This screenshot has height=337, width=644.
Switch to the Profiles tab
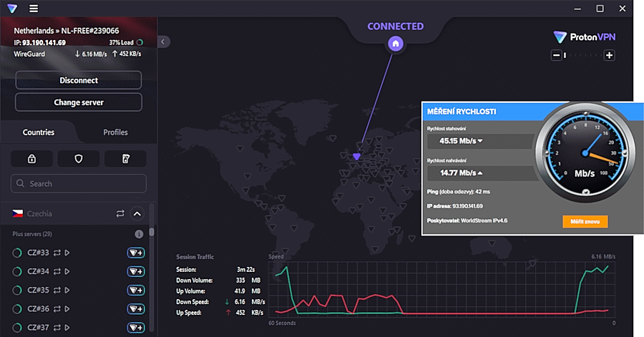click(115, 132)
